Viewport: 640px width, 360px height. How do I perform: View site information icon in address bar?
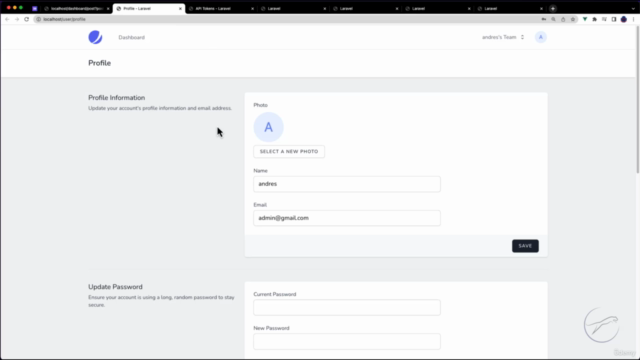point(39,19)
